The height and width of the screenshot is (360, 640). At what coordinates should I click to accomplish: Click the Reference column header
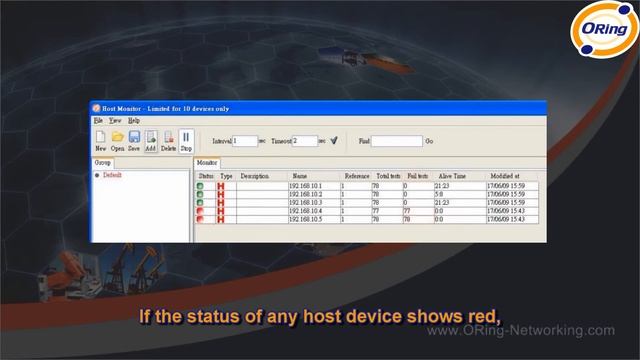click(x=357, y=176)
